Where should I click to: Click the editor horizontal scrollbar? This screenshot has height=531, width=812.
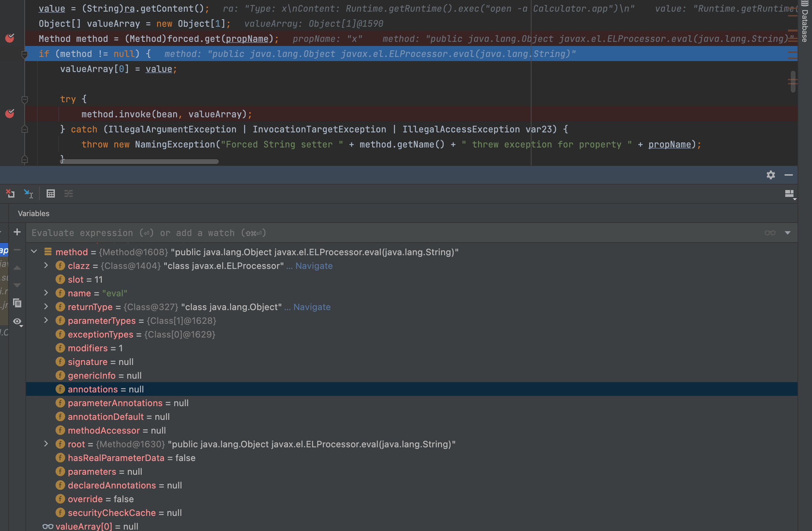tap(140, 161)
